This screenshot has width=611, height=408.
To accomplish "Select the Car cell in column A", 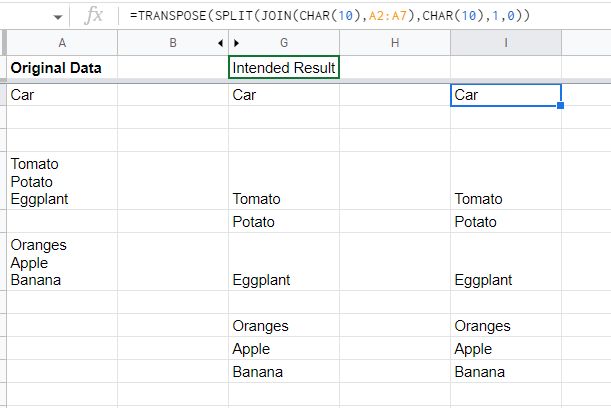I will click(62, 94).
